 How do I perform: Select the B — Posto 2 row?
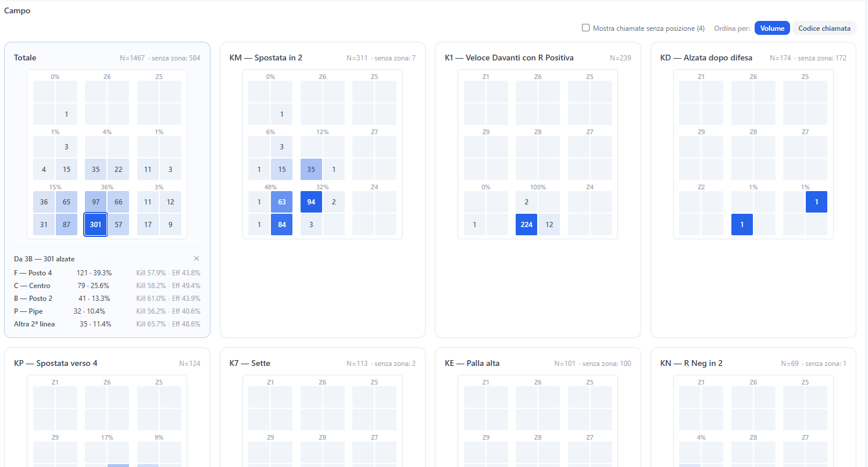coord(107,299)
